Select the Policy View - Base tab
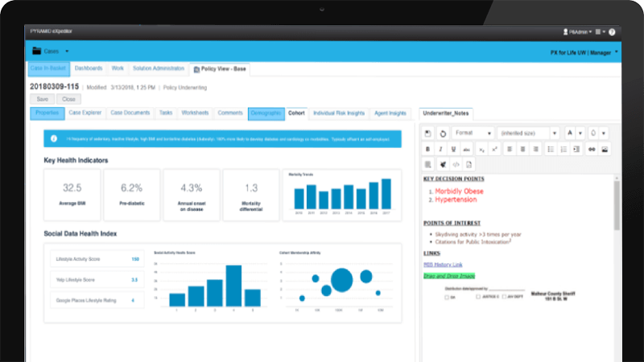 pyautogui.click(x=220, y=69)
